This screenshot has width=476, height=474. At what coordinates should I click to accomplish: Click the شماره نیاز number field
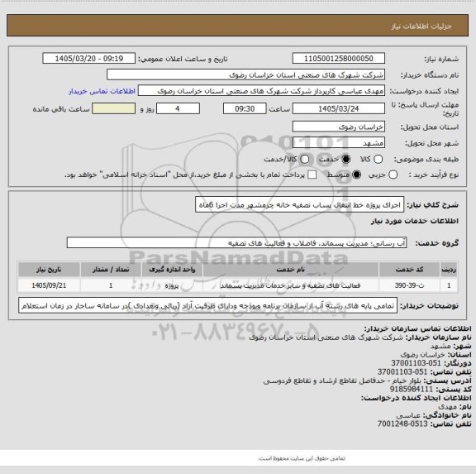point(339,59)
